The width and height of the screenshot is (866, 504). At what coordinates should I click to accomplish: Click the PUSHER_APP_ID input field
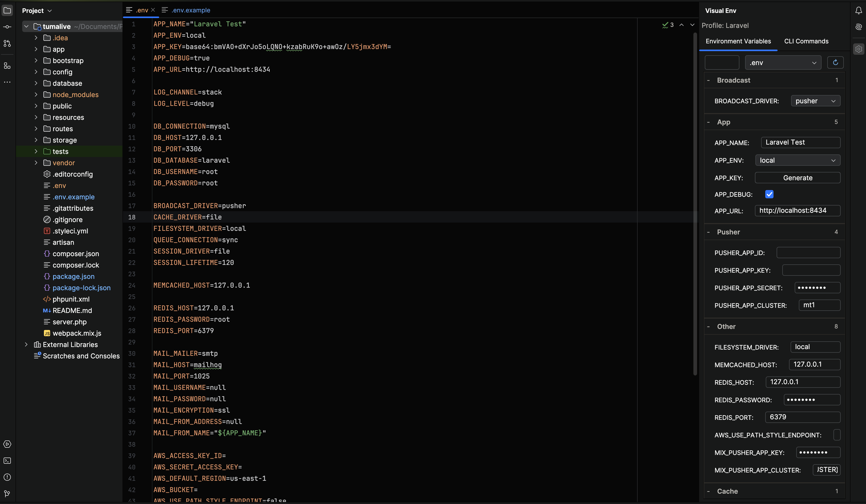point(808,253)
